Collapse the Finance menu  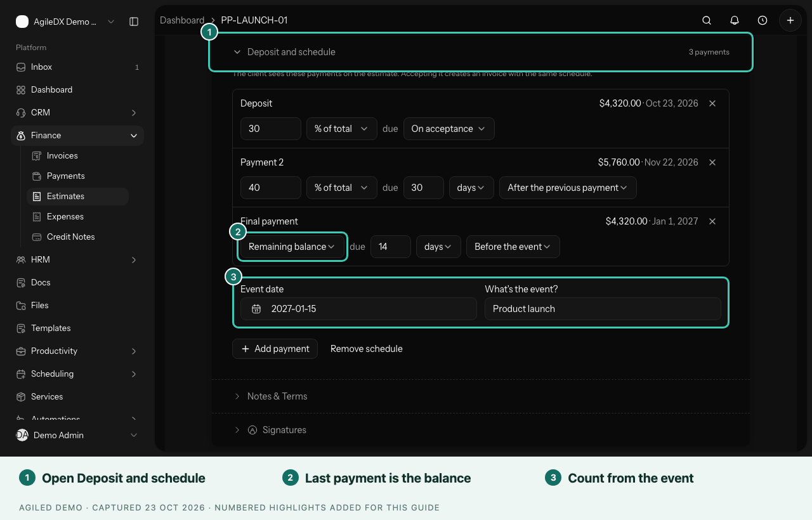click(77, 135)
